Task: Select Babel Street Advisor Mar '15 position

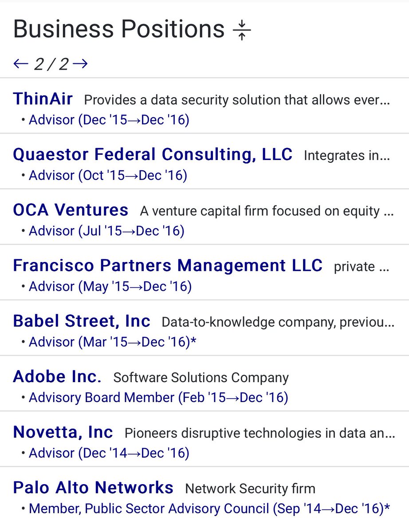Action: tap(112, 342)
